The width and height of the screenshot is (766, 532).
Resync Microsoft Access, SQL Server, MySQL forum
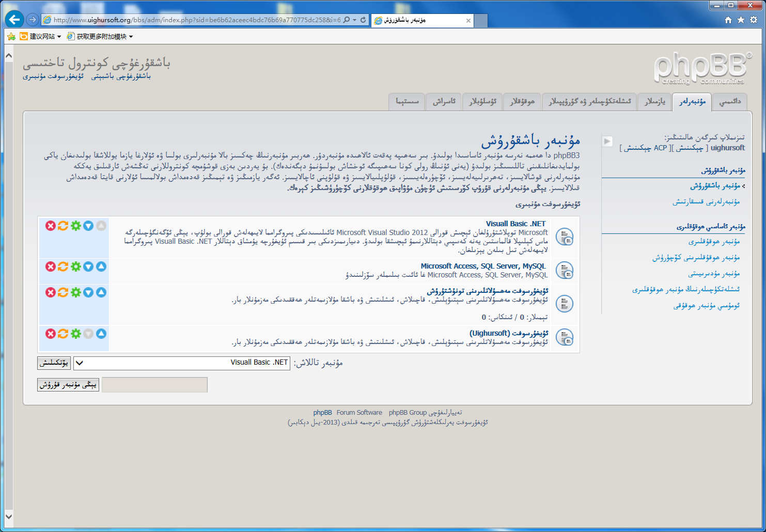[x=63, y=267]
